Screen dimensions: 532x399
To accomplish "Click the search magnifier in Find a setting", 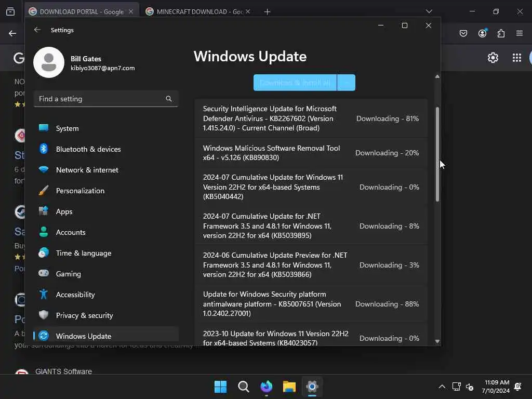I will pyautogui.click(x=169, y=99).
